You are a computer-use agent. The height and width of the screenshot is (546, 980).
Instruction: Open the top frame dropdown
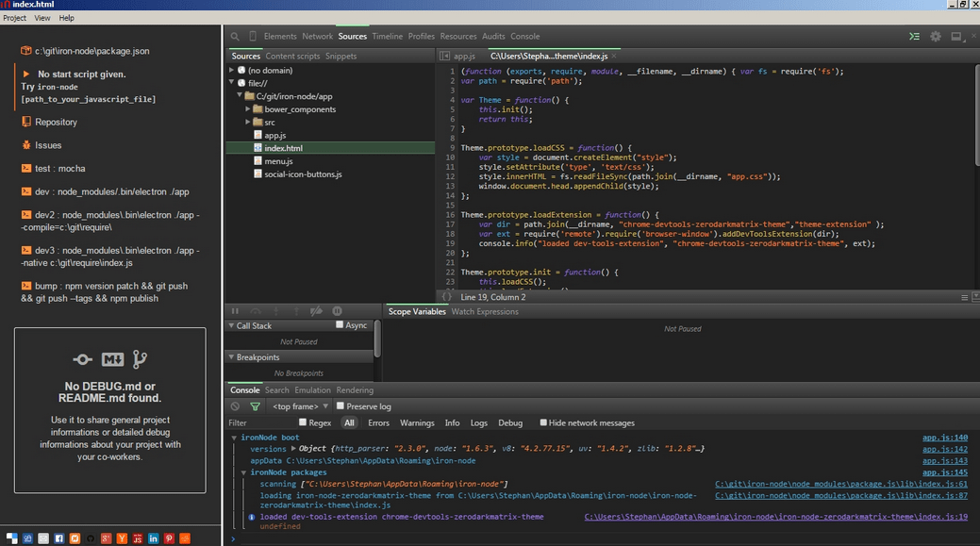click(296, 406)
